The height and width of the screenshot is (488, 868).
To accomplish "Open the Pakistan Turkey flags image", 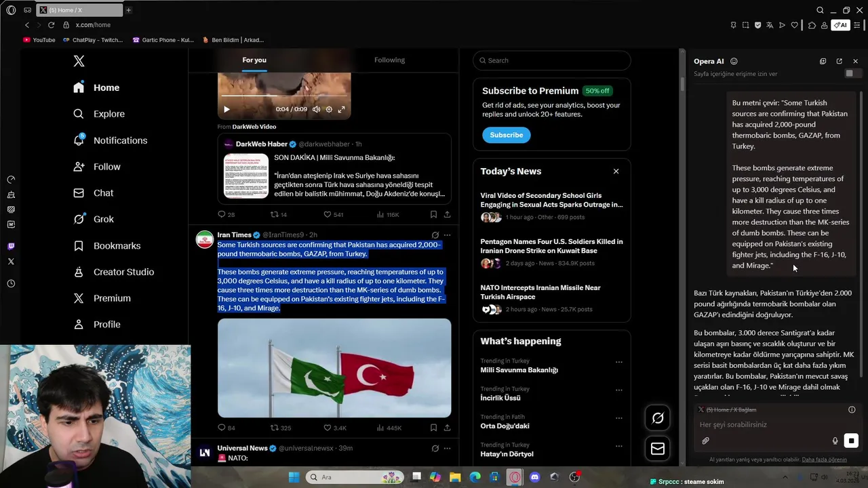I will (334, 368).
